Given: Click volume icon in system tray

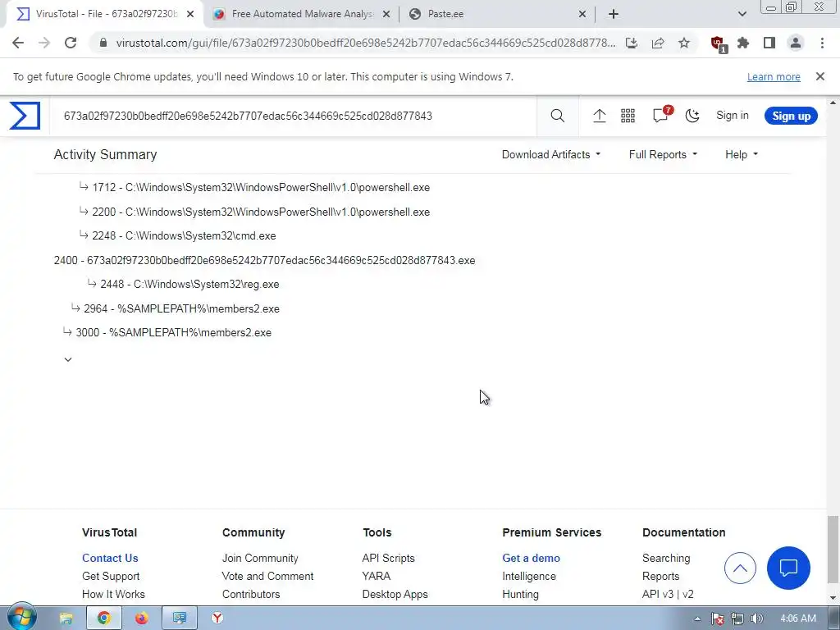Looking at the screenshot, I should (x=756, y=619).
